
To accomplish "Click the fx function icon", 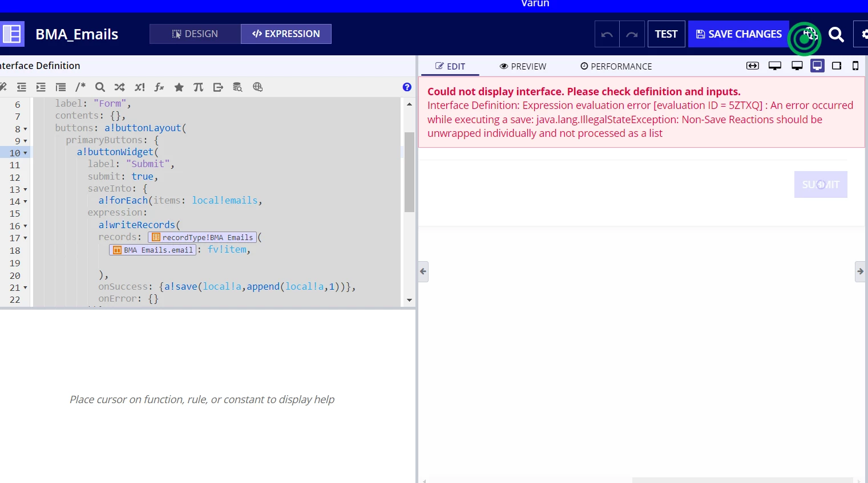I will (159, 87).
